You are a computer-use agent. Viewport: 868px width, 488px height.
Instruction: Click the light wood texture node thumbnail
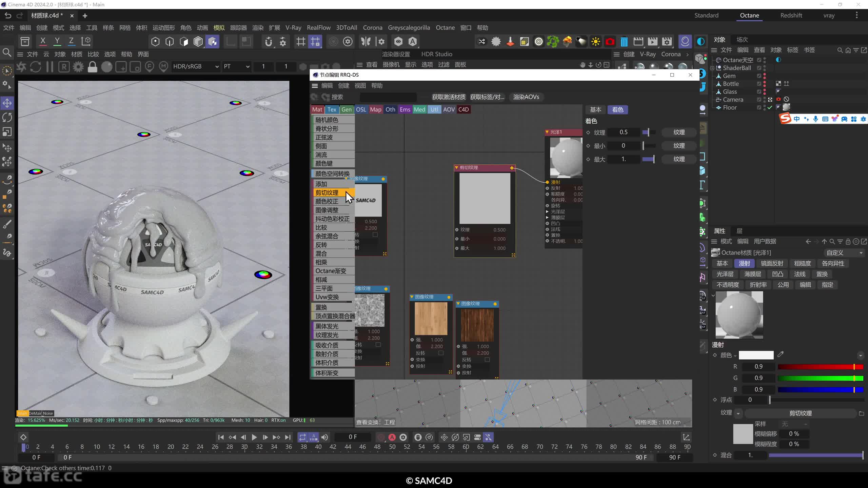431,319
